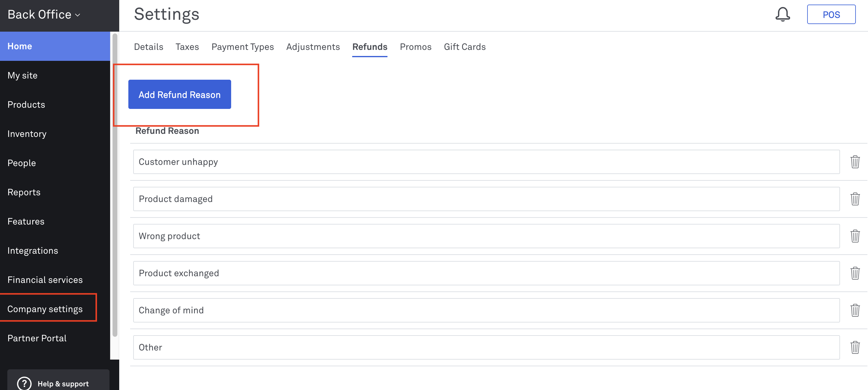Click the trash icon beside Wrong product
The width and height of the screenshot is (868, 390).
tap(855, 236)
